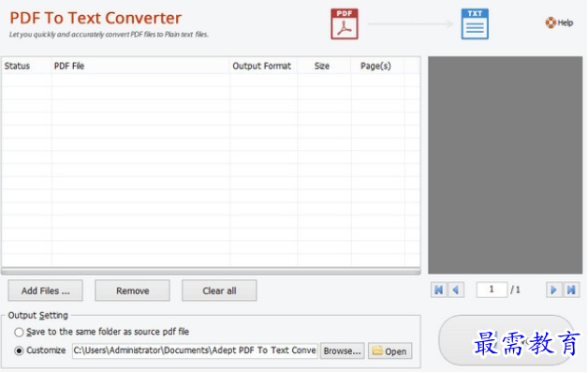Go to the previous preview page

tap(456, 290)
